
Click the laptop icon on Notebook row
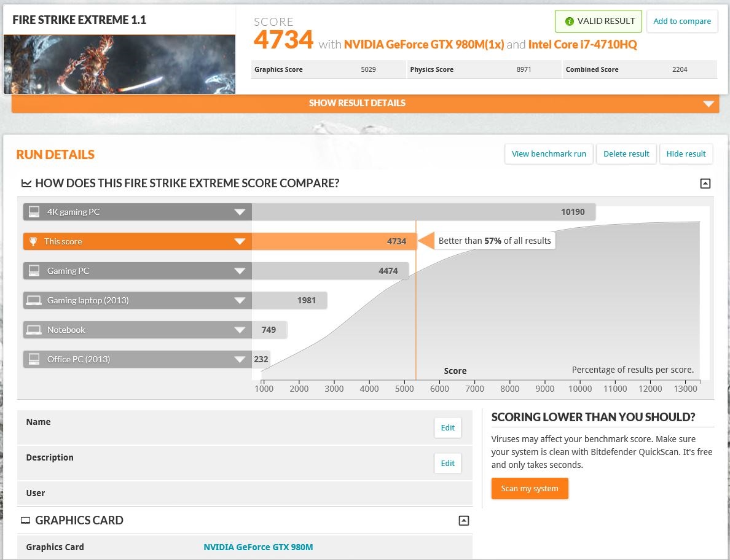click(x=34, y=330)
